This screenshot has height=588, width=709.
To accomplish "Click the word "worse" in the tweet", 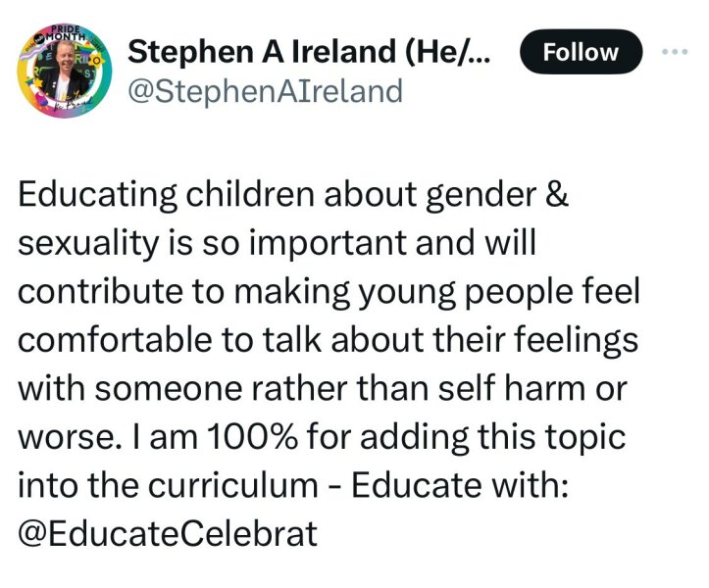I will pos(59,436).
